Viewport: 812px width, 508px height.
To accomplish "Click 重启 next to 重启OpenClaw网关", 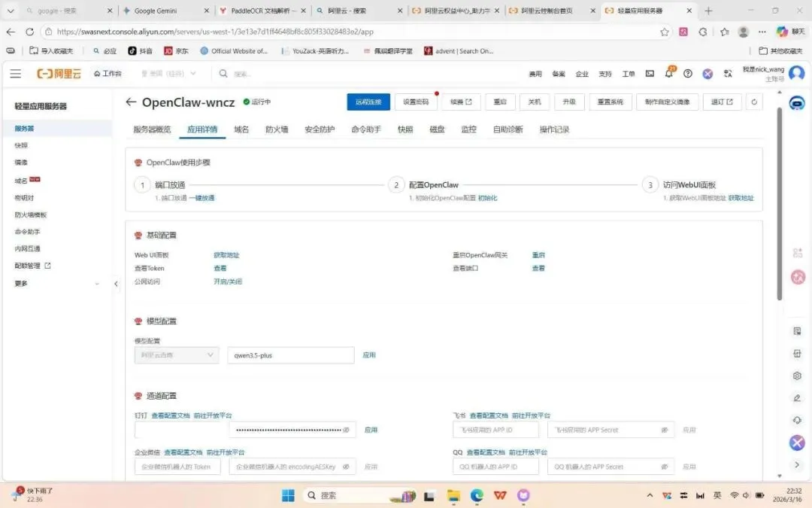I will point(538,255).
